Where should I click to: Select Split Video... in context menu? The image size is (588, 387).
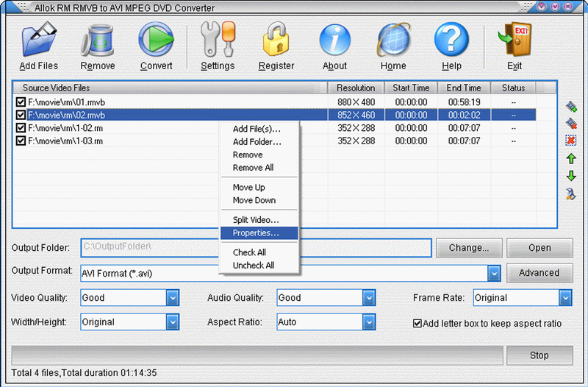pos(259,220)
